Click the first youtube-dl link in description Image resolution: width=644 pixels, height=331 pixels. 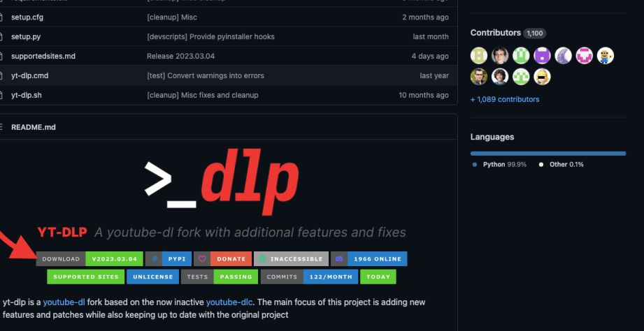click(64, 302)
